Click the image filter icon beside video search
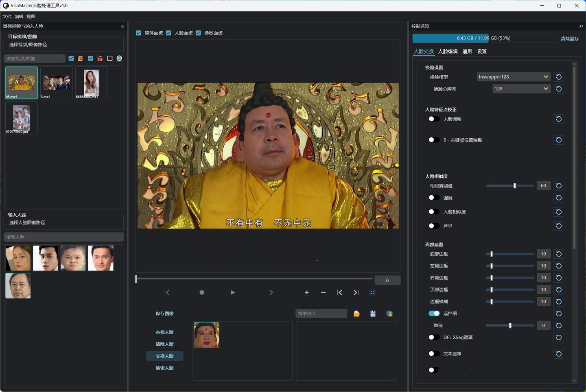The width and height of the screenshot is (586, 392). click(81, 59)
